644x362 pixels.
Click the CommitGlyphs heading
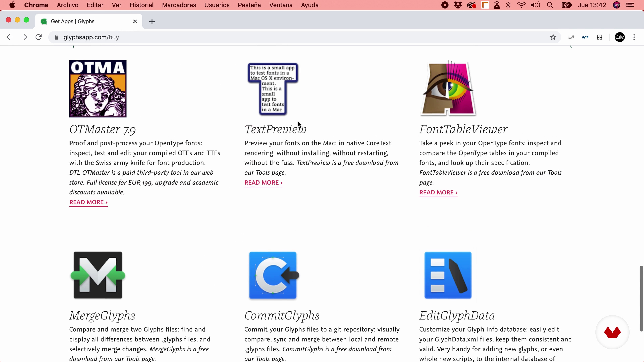point(282,316)
